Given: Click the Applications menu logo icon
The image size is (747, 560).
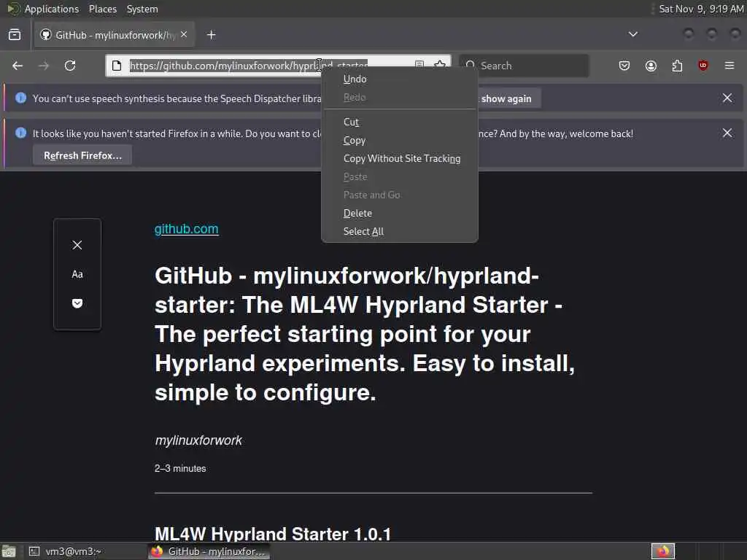Looking at the screenshot, I should pyautogui.click(x=13, y=9).
